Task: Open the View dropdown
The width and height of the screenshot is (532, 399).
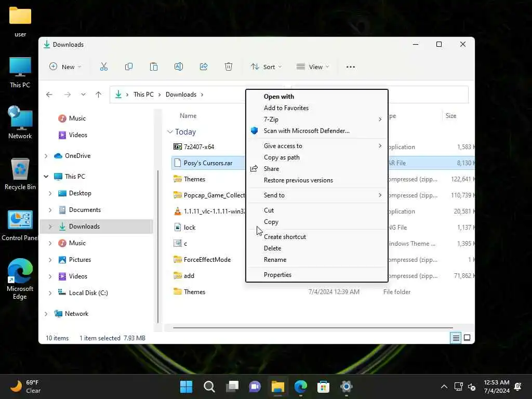Action: click(x=312, y=67)
